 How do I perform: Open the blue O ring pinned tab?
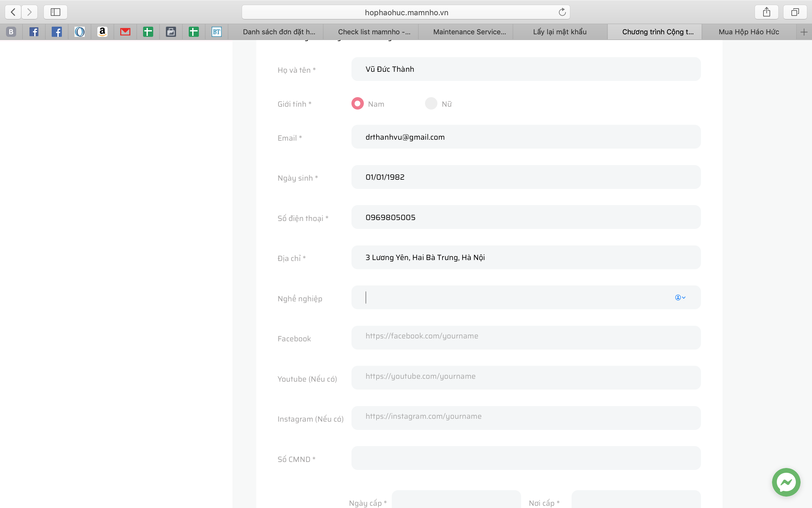pos(80,32)
